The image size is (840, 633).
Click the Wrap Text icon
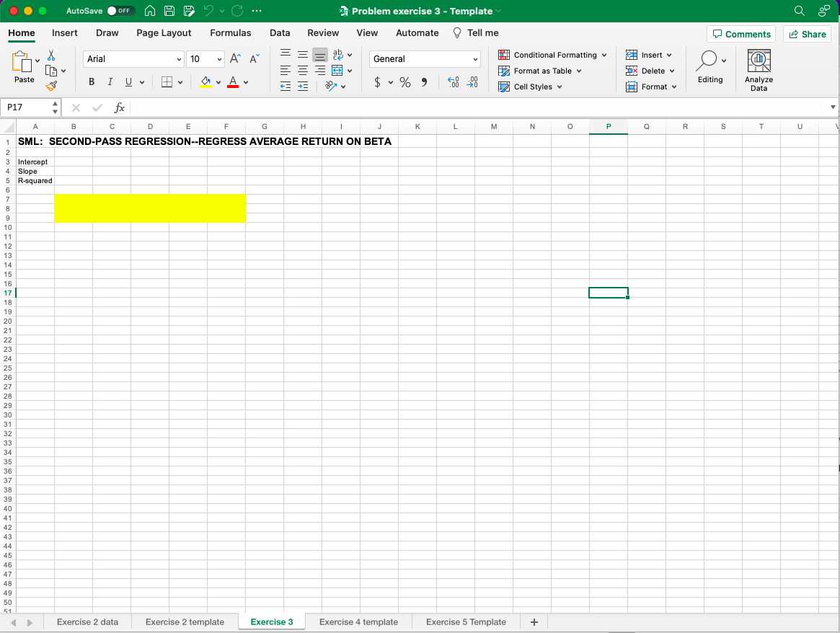click(339, 54)
